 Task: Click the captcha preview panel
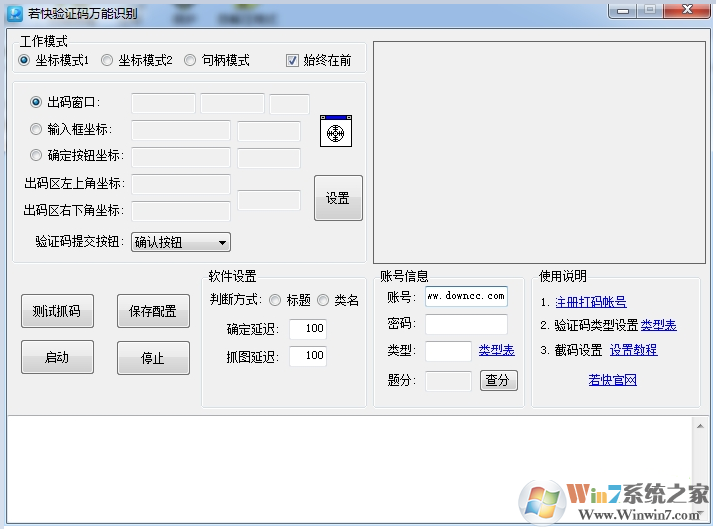pos(539,153)
